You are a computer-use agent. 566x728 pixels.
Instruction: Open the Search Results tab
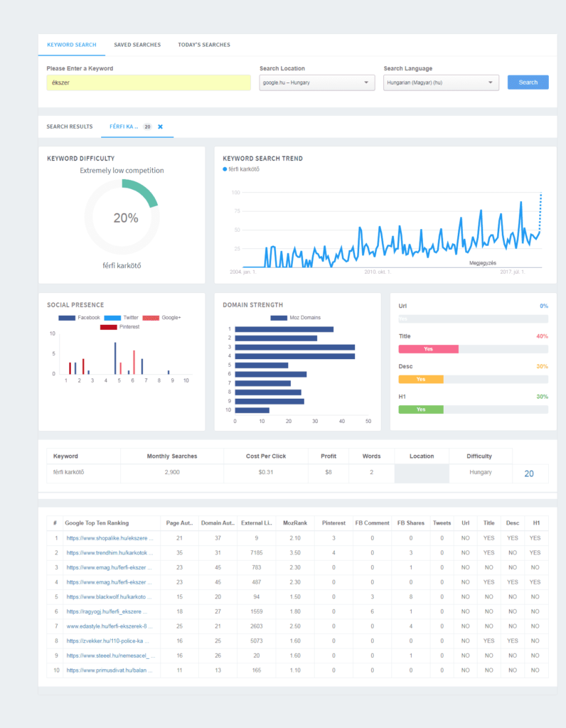click(70, 127)
